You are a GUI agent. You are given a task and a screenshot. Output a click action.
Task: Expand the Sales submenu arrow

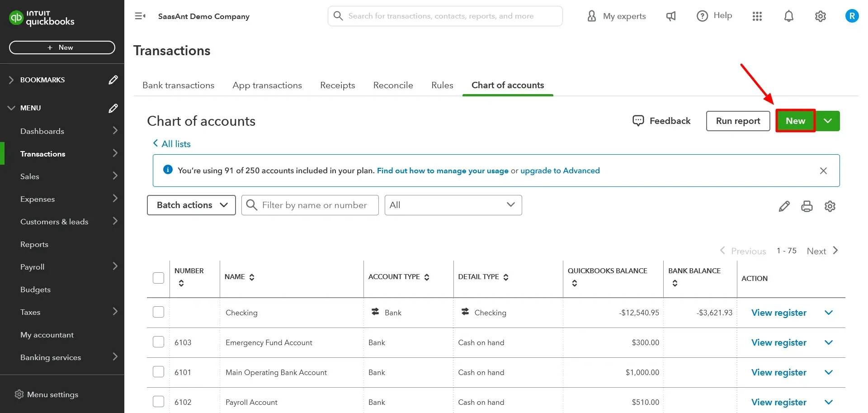[115, 176]
